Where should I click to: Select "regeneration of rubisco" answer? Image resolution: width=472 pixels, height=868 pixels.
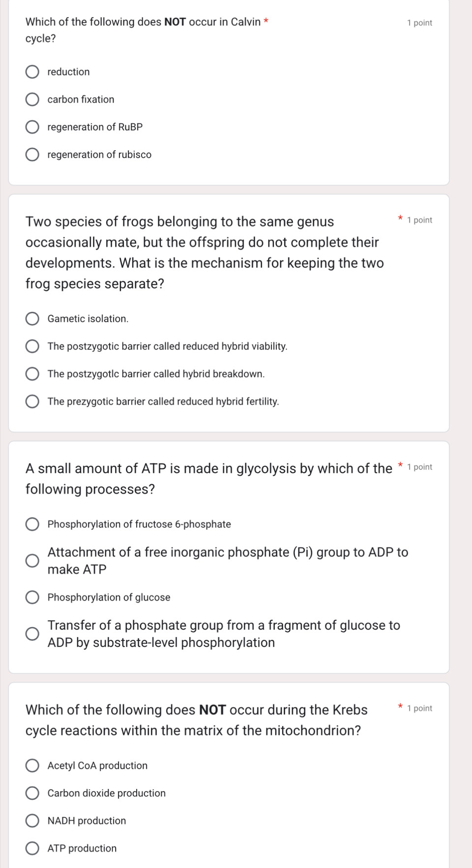[x=32, y=154]
